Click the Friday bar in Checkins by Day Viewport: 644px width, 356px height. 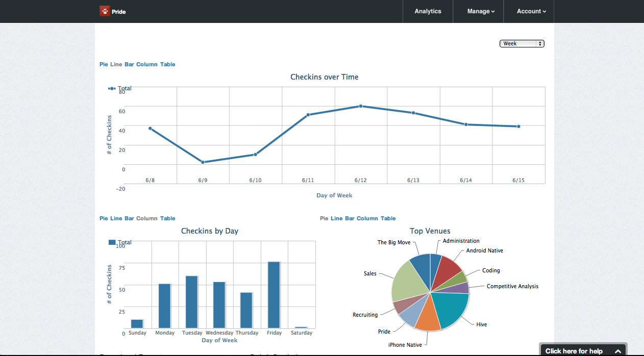pos(274,295)
